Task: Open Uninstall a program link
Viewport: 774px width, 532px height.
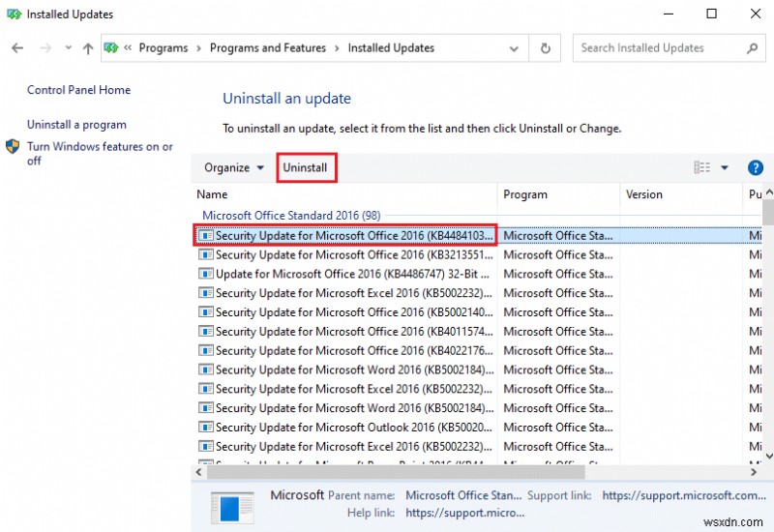Action: tap(76, 125)
